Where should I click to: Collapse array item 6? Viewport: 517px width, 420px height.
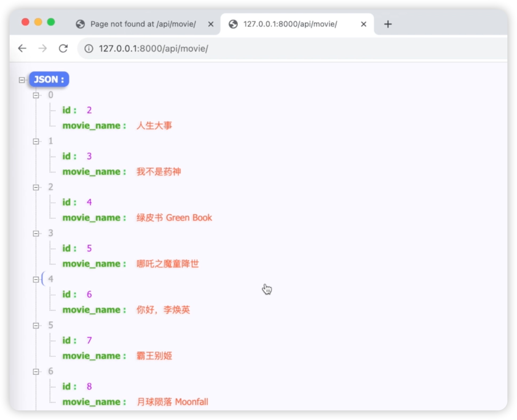click(x=36, y=372)
